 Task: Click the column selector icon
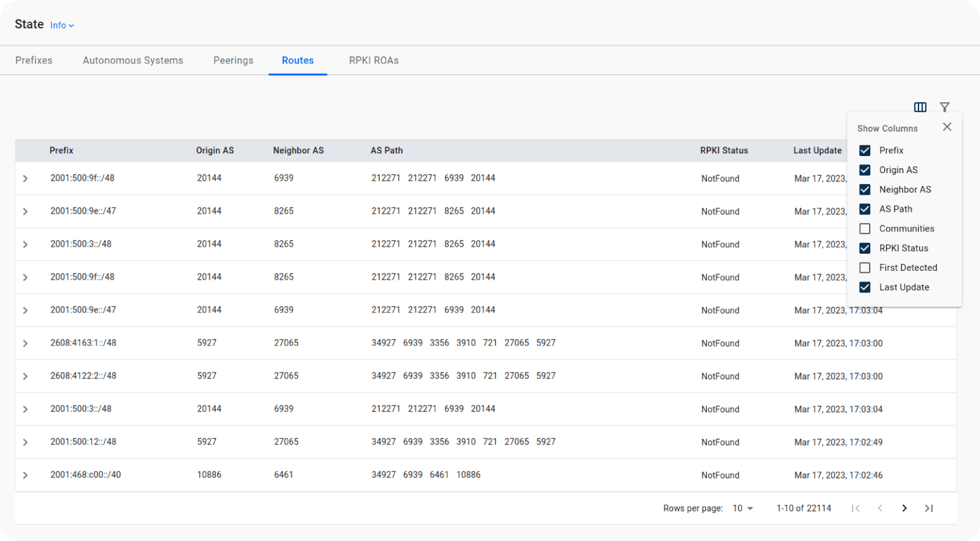tap(920, 107)
